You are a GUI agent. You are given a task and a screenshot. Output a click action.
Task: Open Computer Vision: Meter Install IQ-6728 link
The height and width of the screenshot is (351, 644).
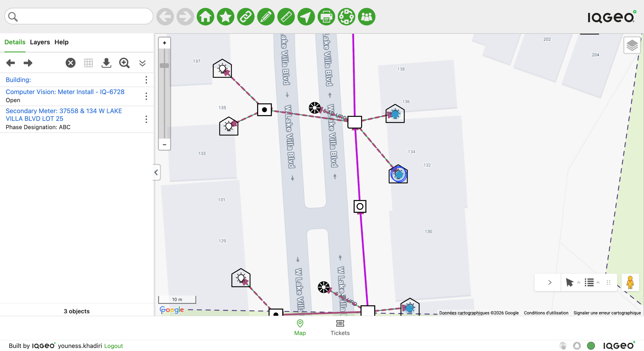coord(65,92)
